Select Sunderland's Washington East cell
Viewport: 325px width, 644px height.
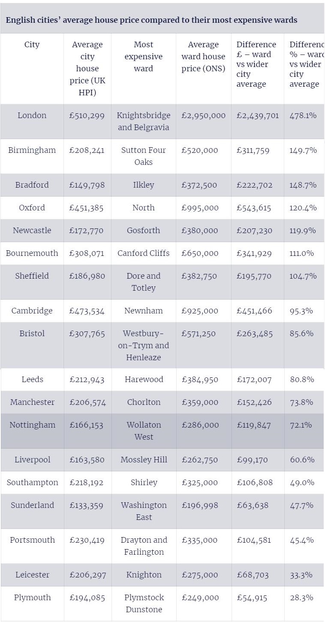(x=144, y=511)
